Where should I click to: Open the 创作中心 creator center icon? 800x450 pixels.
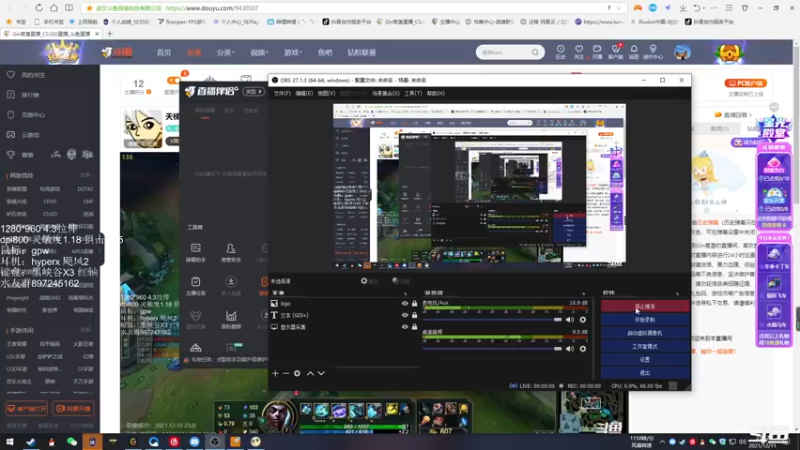pyautogui.click(x=653, y=52)
